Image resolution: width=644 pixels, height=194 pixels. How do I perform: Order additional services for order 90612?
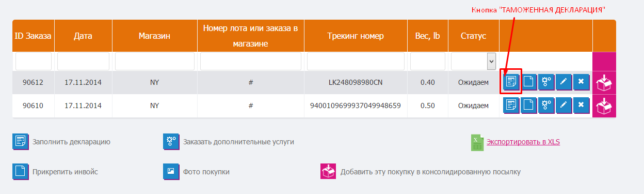pyautogui.click(x=546, y=82)
